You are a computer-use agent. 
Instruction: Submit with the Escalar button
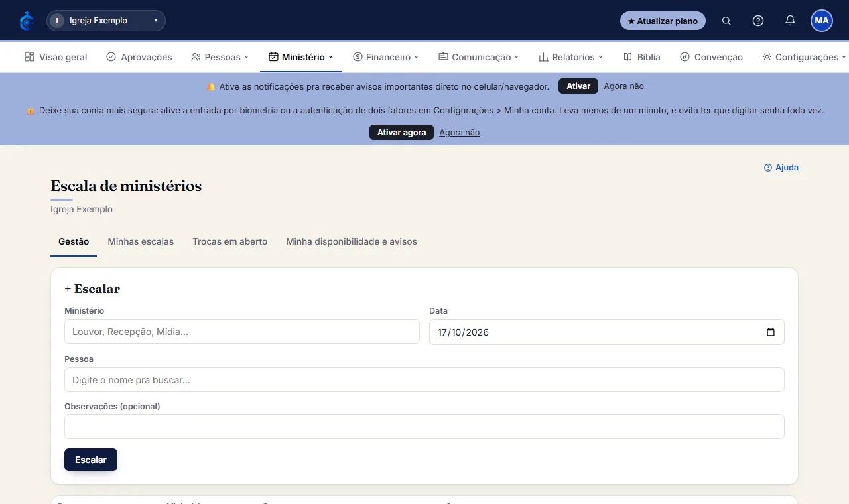coord(91,460)
